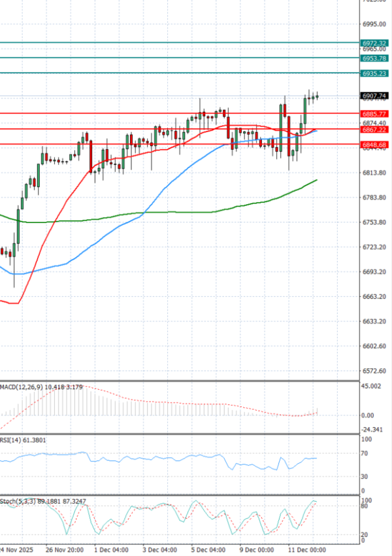The height and width of the screenshot is (556, 392).
Task: Click the 5 Dec 04:00 date label
Action: tap(208, 550)
